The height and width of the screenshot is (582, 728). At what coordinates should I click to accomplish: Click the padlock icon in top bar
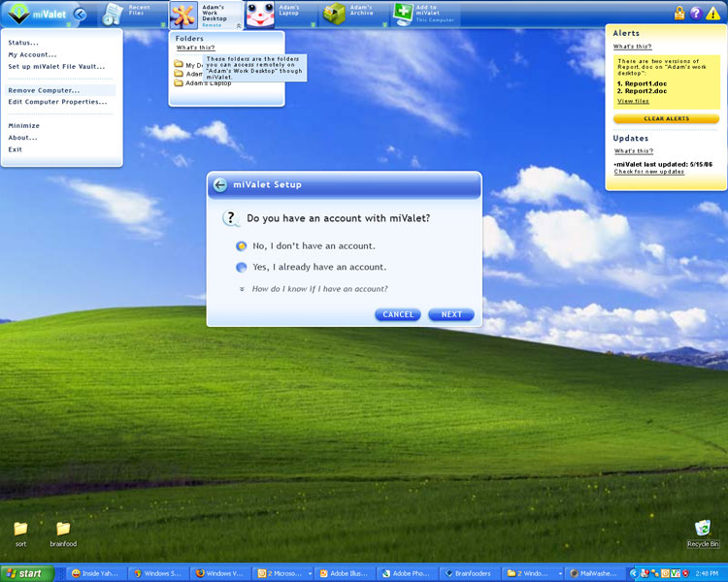point(679,13)
